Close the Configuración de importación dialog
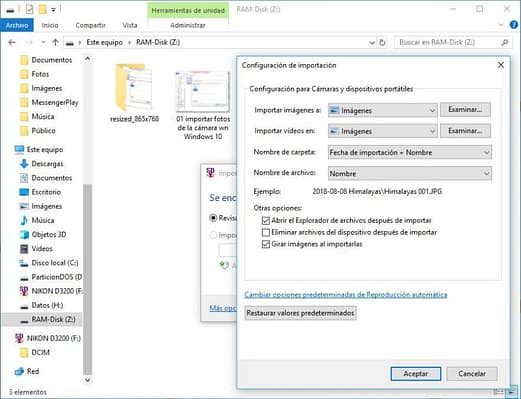 (501, 65)
